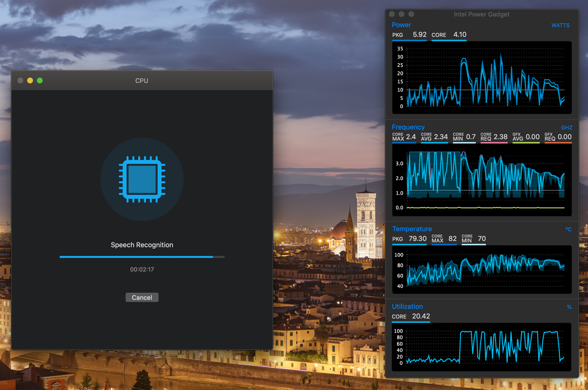Click the Temperature section heading
The width and height of the screenshot is (588, 390).
click(412, 229)
